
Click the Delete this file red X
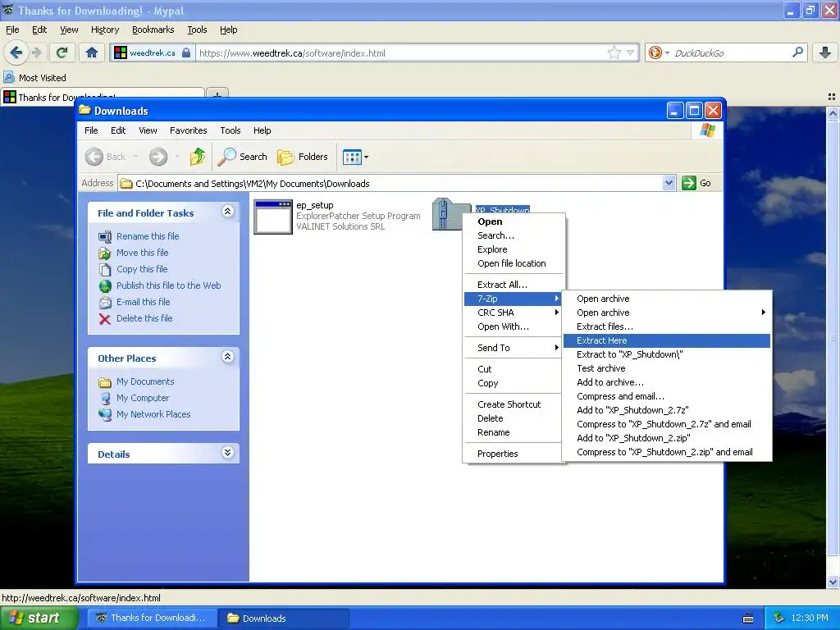point(105,319)
